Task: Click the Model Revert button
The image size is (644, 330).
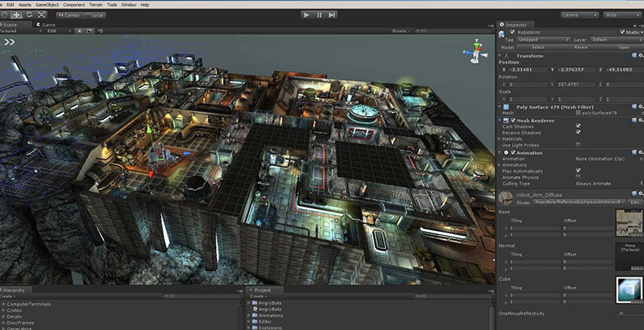Action: 581,47
